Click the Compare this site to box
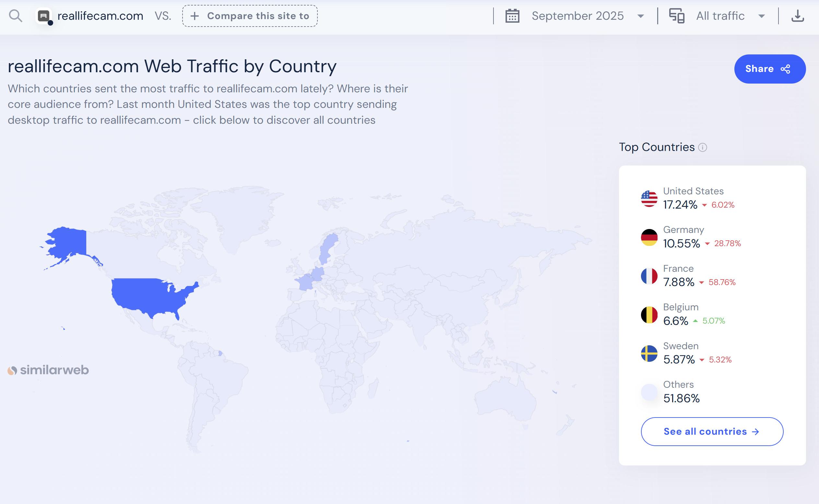Screen dimensions: 819x504 tap(250, 16)
